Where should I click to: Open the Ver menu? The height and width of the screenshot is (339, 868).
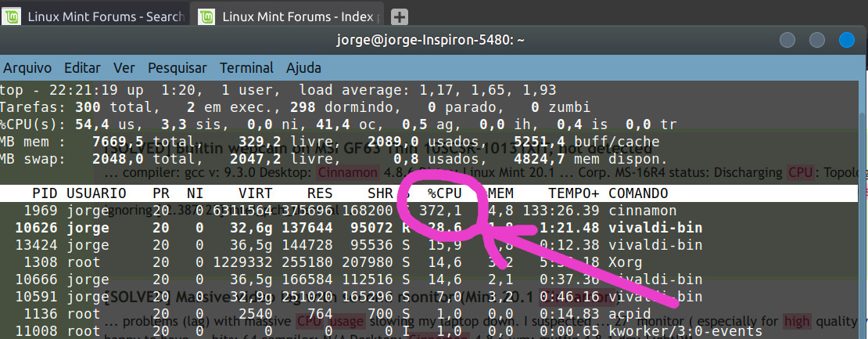[124, 68]
